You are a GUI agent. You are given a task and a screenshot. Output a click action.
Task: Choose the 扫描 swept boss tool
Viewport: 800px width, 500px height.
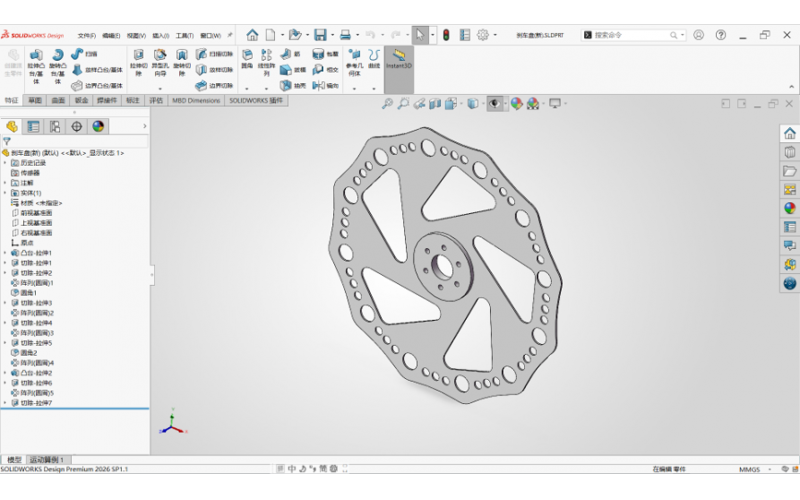pyautogui.click(x=84, y=54)
